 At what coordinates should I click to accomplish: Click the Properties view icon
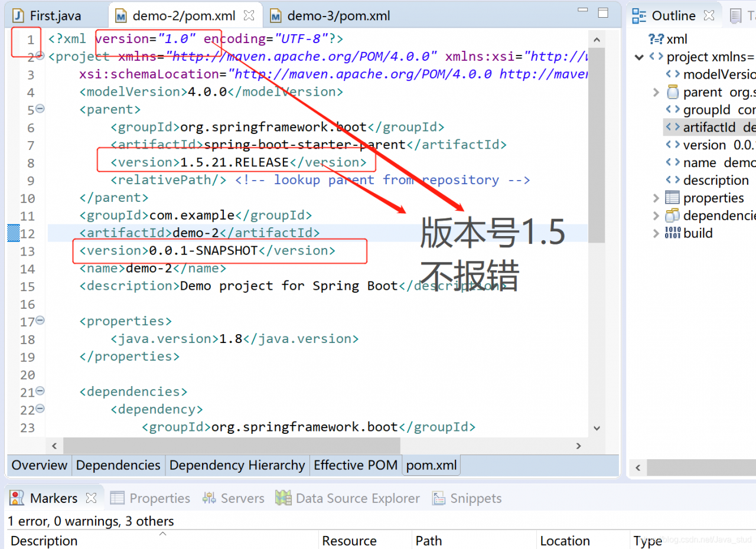(x=118, y=498)
